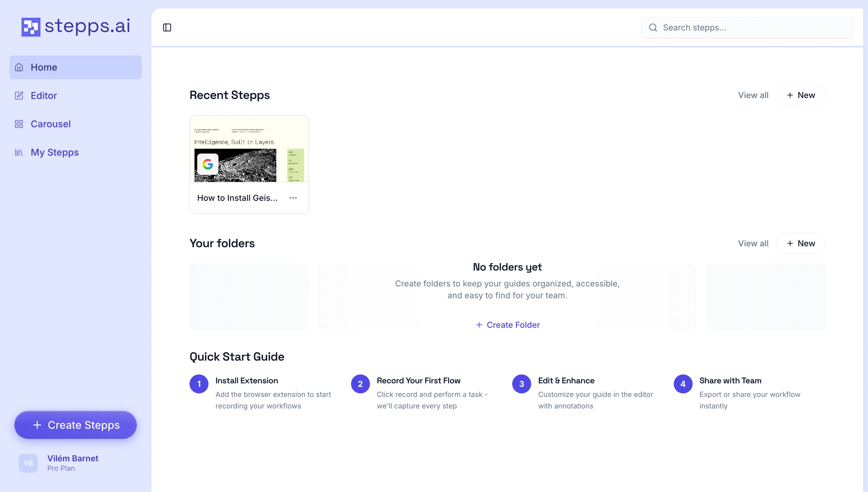Toggle the sidebar panel icon
Screen dimensions: 868x492
(x=167, y=27)
